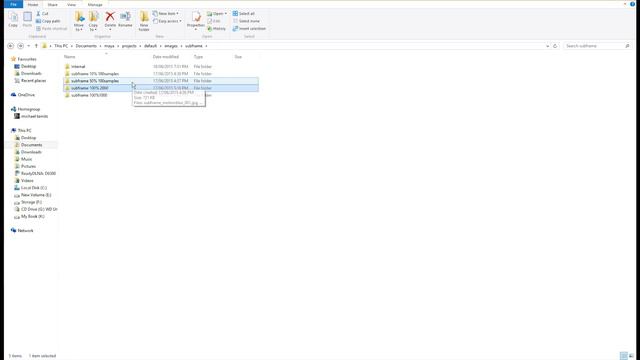Refresh the current folder view
The height and width of the screenshot is (360, 640).
click(555, 46)
